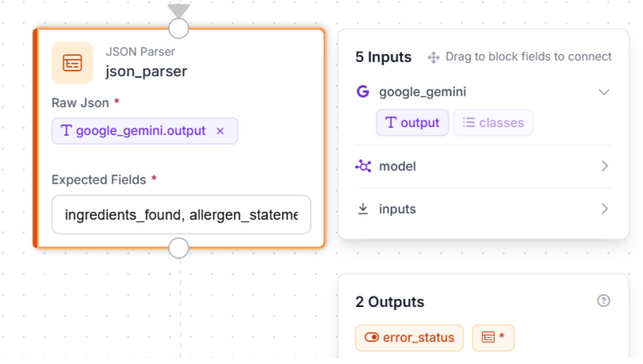This screenshot has width=643, height=364.
Task: Select the output chip under google_gemini
Action: (x=412, y=123)
